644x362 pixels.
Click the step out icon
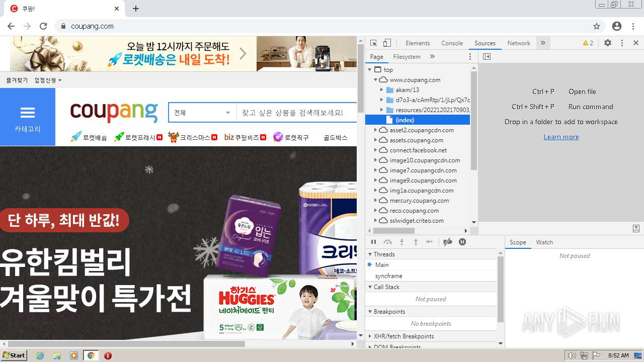[416, 242]
